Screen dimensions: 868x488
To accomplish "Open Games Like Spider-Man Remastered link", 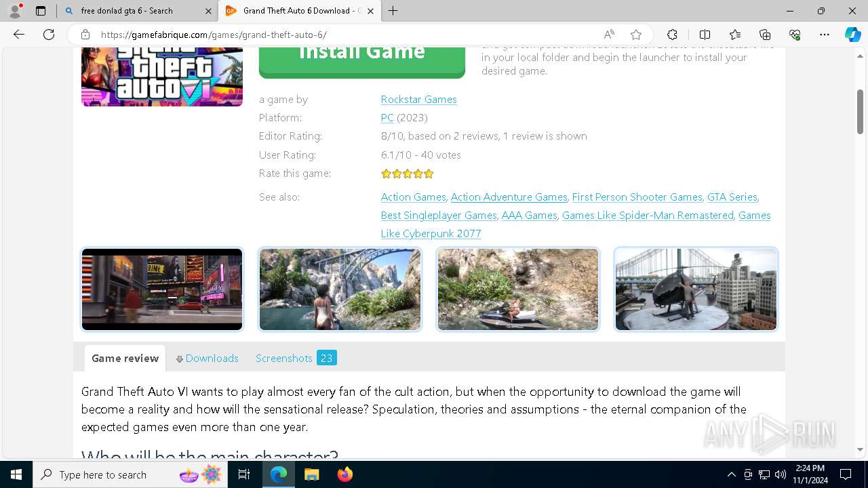I will [x=648, y=215].
